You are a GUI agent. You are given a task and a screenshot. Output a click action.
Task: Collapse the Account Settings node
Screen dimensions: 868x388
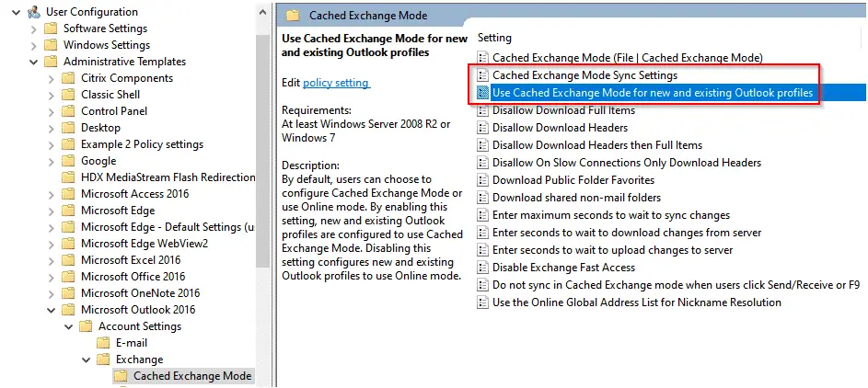(69, 326)
